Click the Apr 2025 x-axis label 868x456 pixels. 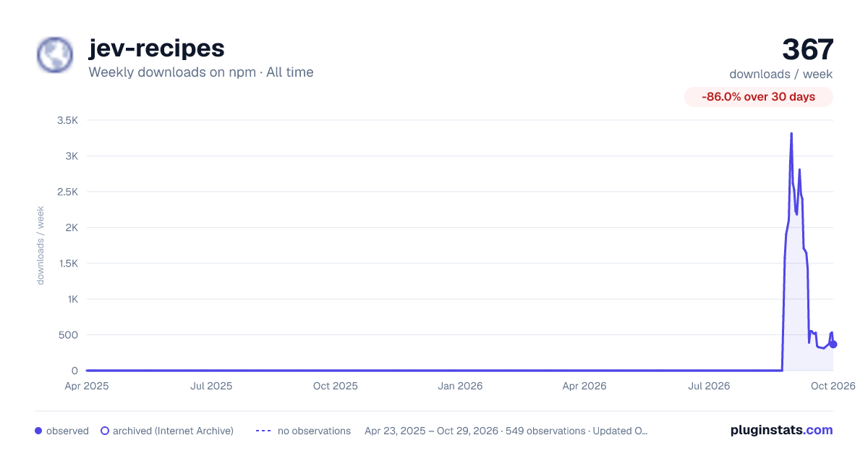(x=87, y=386)
